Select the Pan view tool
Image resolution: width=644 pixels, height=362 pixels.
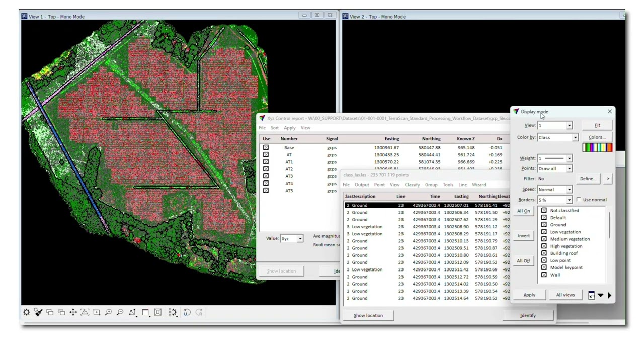(x=73, y=312)
